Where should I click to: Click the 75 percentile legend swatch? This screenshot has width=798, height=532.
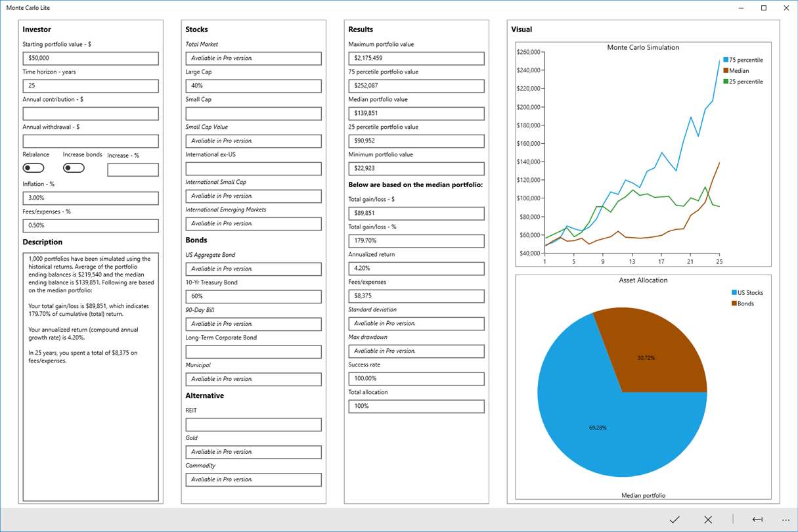tap(726, 60)
